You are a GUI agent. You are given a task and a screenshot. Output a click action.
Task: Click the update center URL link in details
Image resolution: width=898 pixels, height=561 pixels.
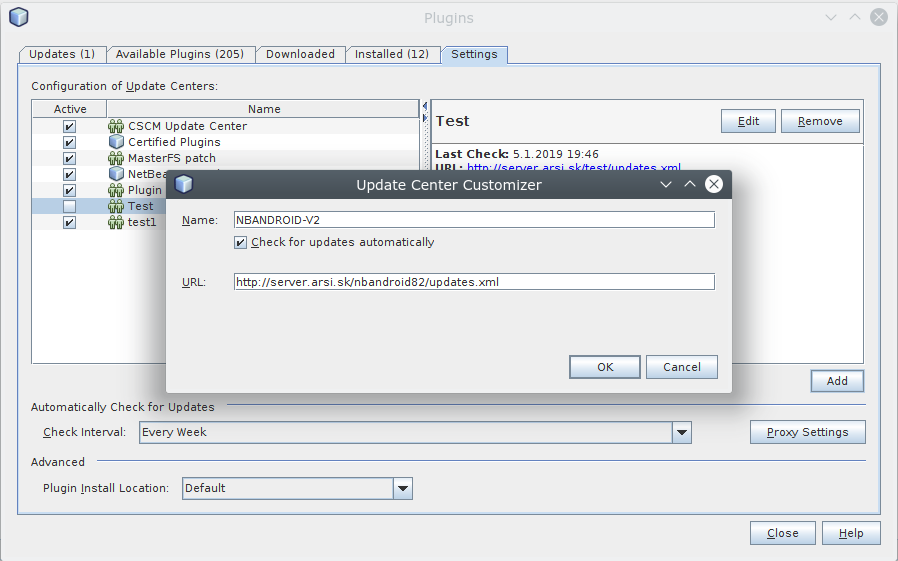point(574,167)
